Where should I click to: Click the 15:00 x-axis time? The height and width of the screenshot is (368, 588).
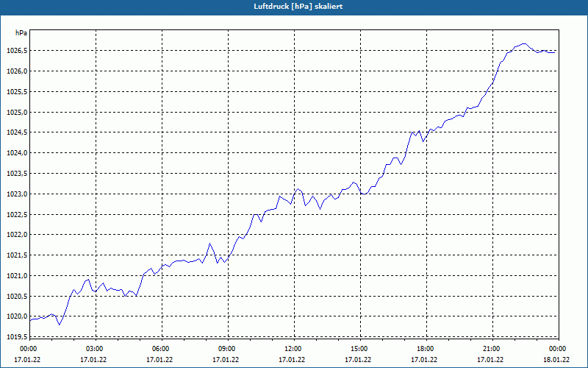(x=359, y=349)
